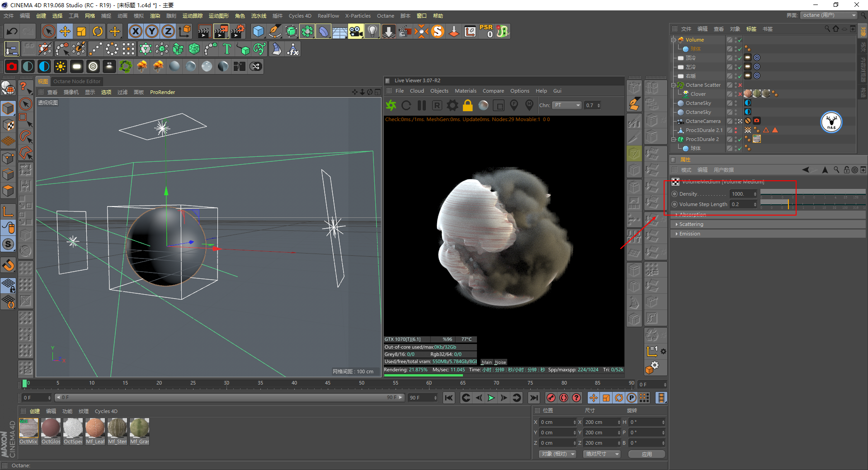Image resolution: width=868 pixels, height=470 pixels.
Task: Click the camera object icon in toolbar
Action: [x=355, y=31]
